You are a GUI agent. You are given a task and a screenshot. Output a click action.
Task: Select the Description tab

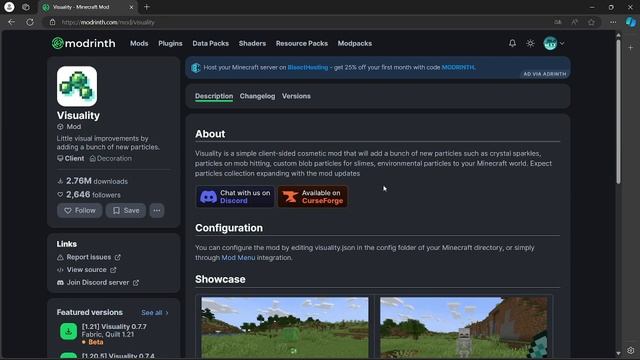pos(214,96)
